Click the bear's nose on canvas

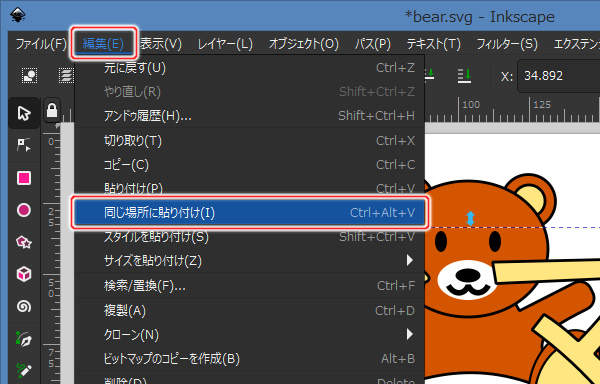pos(468,274)
